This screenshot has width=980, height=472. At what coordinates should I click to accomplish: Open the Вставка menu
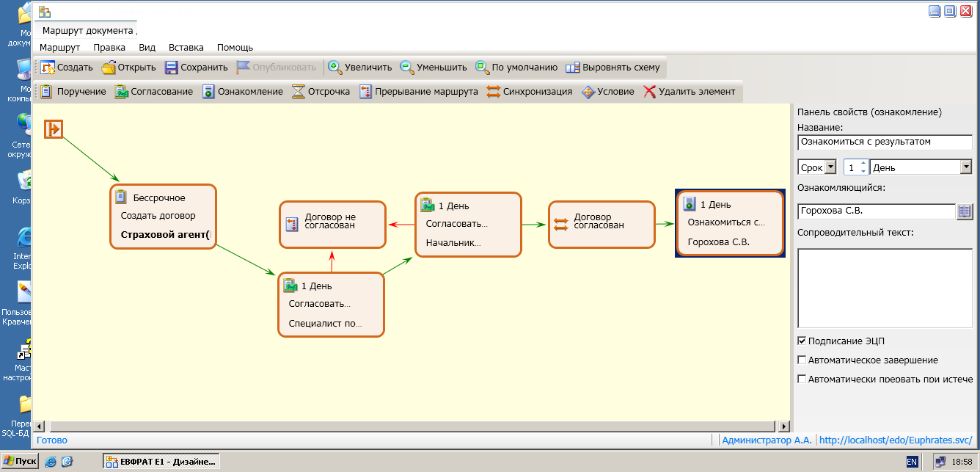(x=186, y=47)
